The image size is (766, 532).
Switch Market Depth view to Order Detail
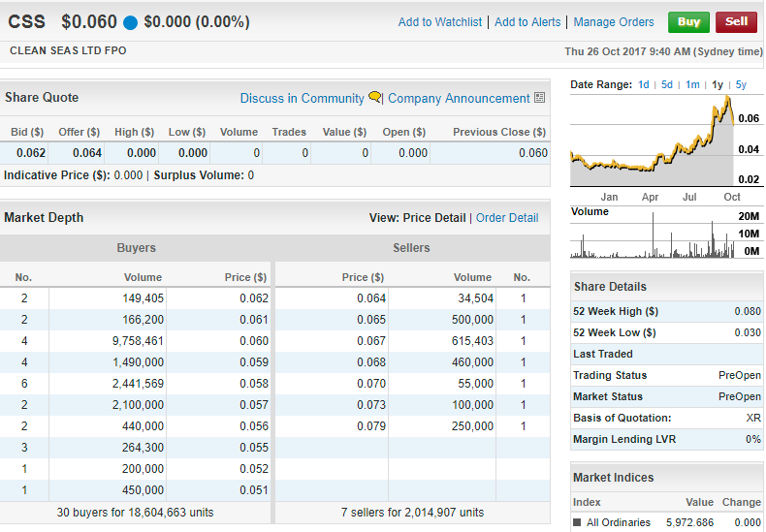pyautogui.click(x=507, y=218)
